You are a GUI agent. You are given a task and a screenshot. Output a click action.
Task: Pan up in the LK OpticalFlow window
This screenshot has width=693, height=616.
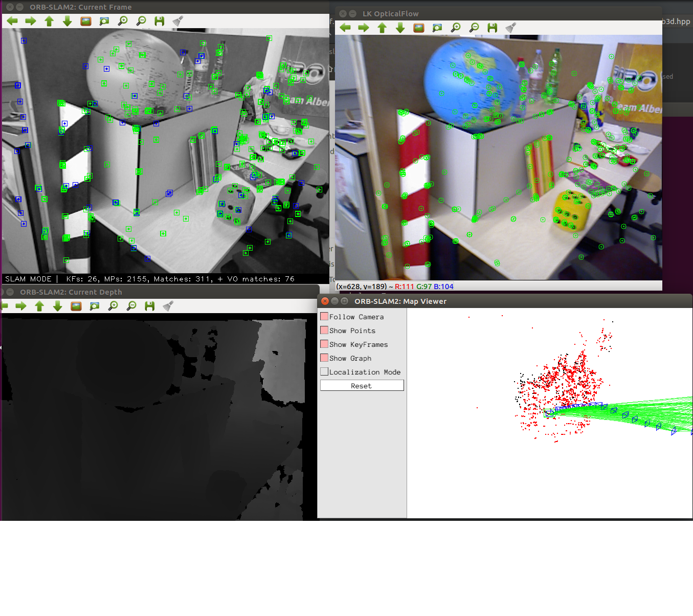pos(382,28)
